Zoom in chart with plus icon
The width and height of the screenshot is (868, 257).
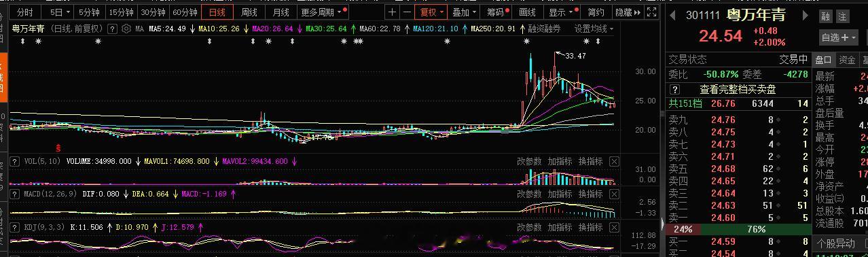(x=393, y=12)
